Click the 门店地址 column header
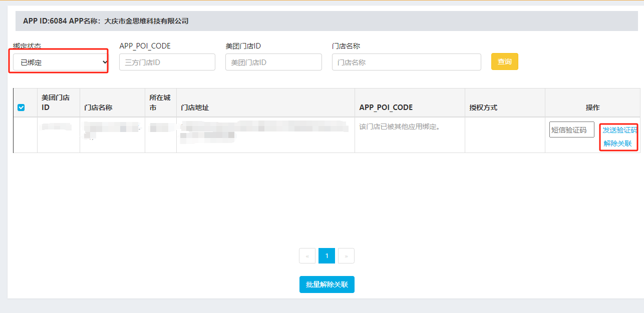644x313 pixels. pyautogui.click(x=195, y=107)
